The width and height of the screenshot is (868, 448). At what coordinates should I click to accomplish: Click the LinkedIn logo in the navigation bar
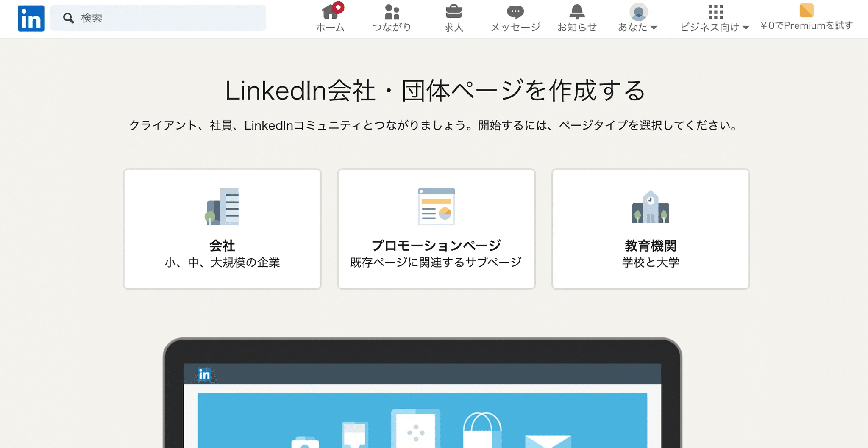coord(31,18)
